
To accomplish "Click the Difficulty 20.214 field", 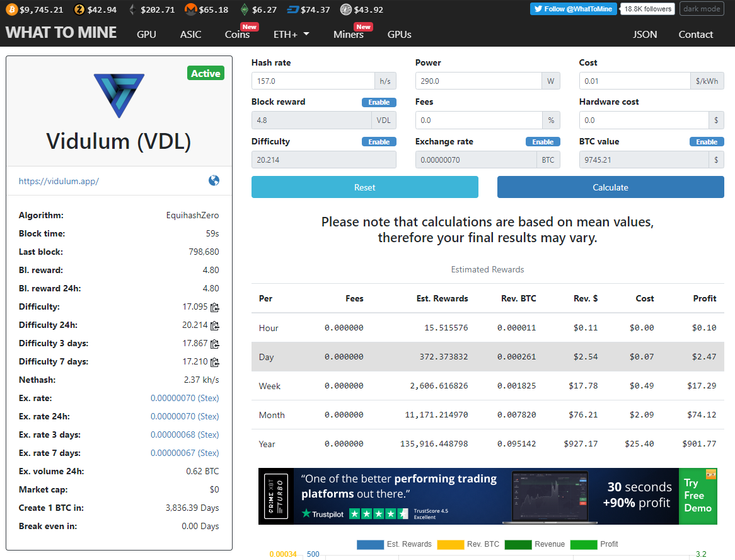I will coord(324,160).
